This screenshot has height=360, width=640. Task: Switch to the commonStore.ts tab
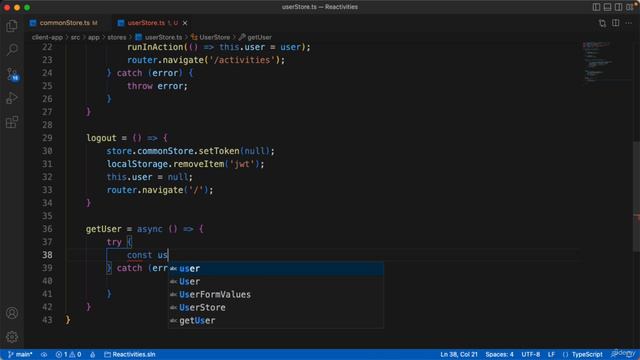point(64,23)
